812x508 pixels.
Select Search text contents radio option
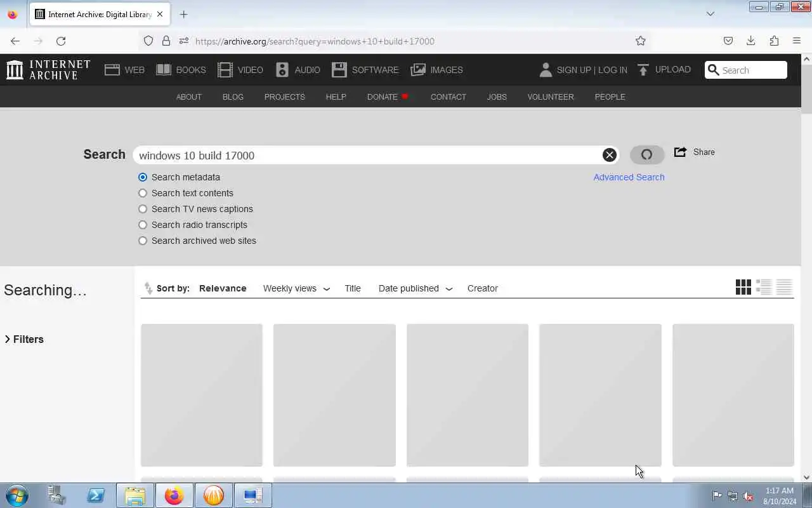coord(143,193)
